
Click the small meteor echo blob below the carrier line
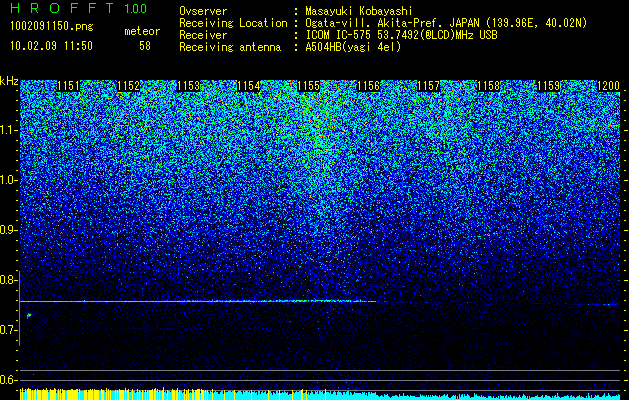coord(29,316)
